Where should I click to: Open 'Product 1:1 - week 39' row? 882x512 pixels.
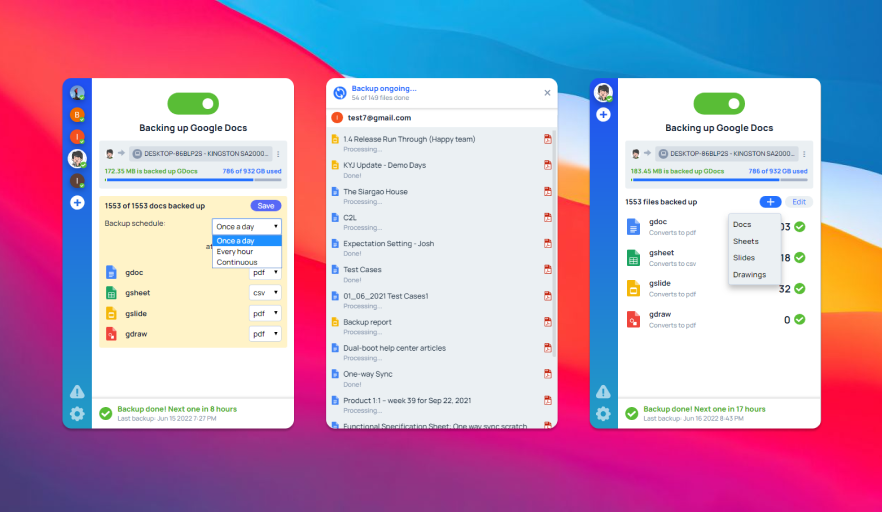coord(440,405)
